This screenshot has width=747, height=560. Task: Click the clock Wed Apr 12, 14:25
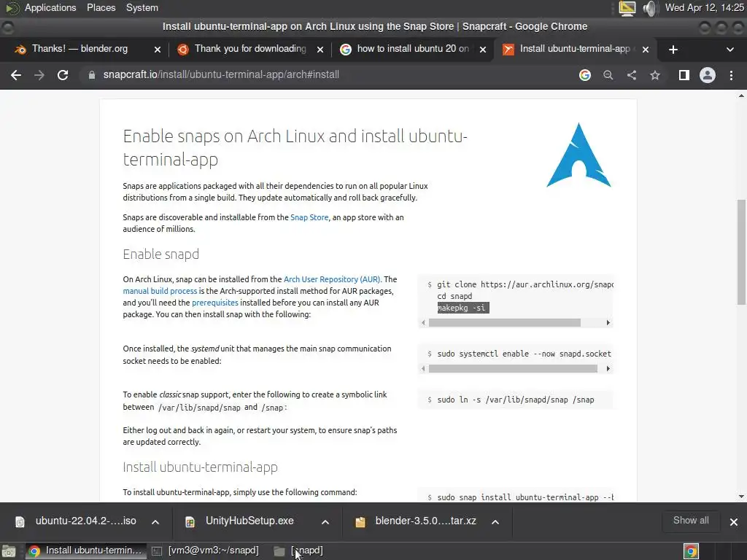[x=704, y=7]
